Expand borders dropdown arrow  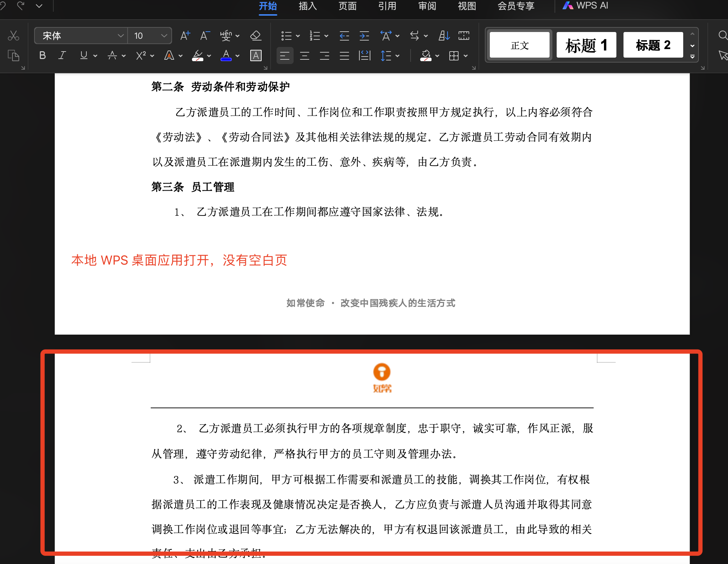point(466,56)
